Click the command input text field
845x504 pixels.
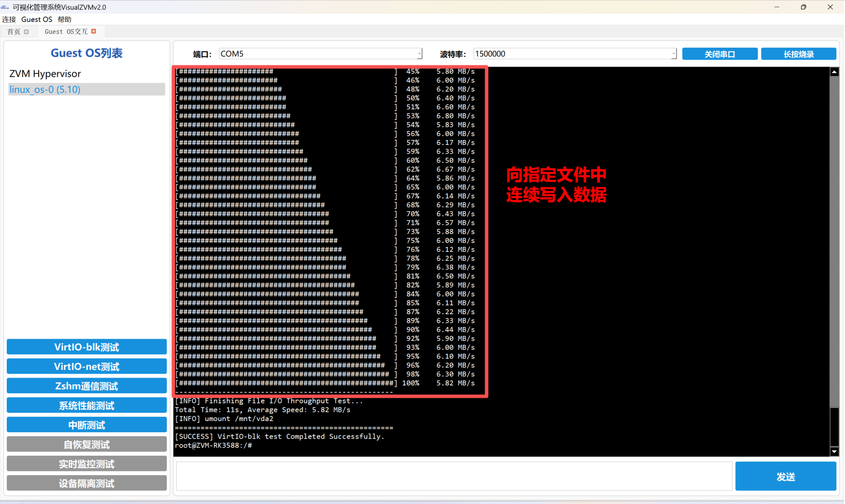tap(454, 476)
